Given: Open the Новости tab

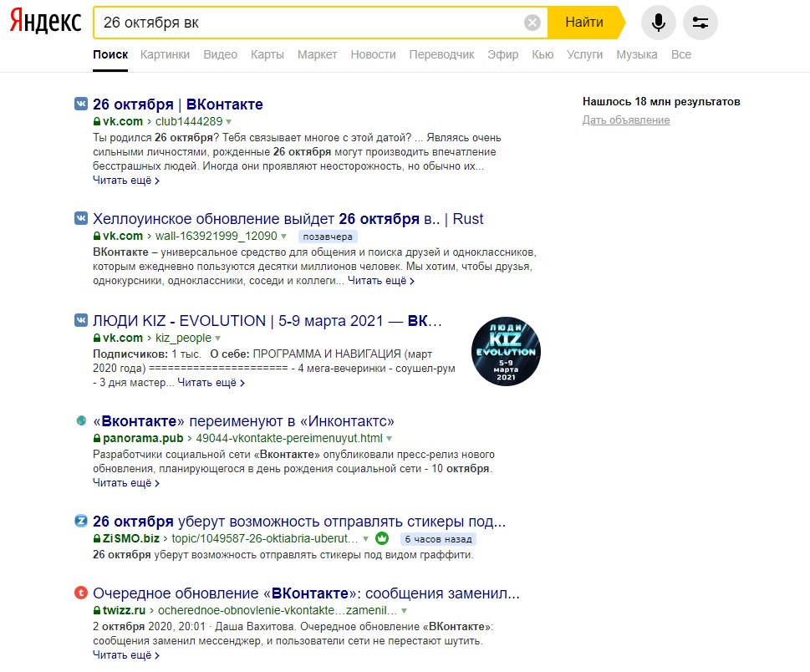Looking at the screenshot, I should 373,55.
